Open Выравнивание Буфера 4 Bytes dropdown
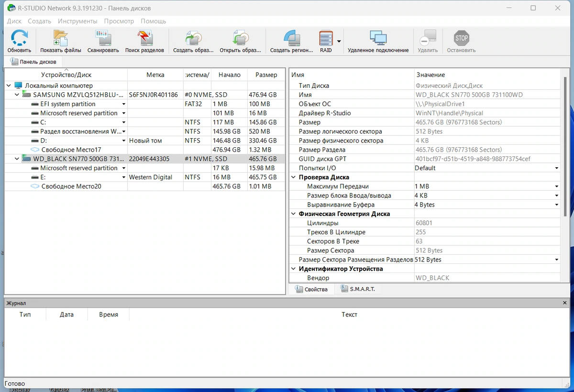This screenshot has width=574, height=392. click(557, 205)
